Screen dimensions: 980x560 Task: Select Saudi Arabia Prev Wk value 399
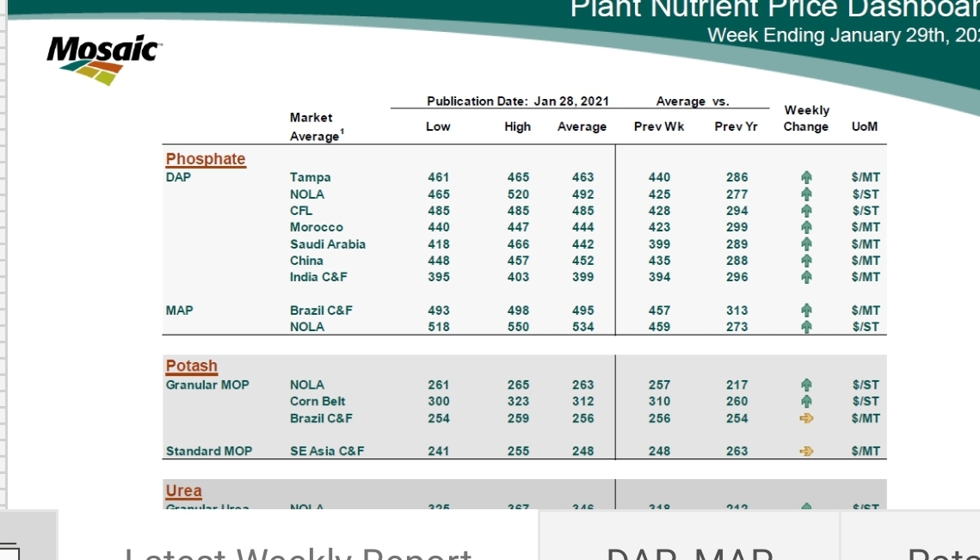click(659, 244)
